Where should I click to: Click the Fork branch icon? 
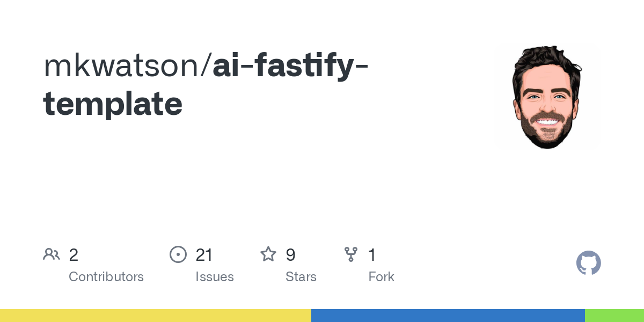coord(351,254)
